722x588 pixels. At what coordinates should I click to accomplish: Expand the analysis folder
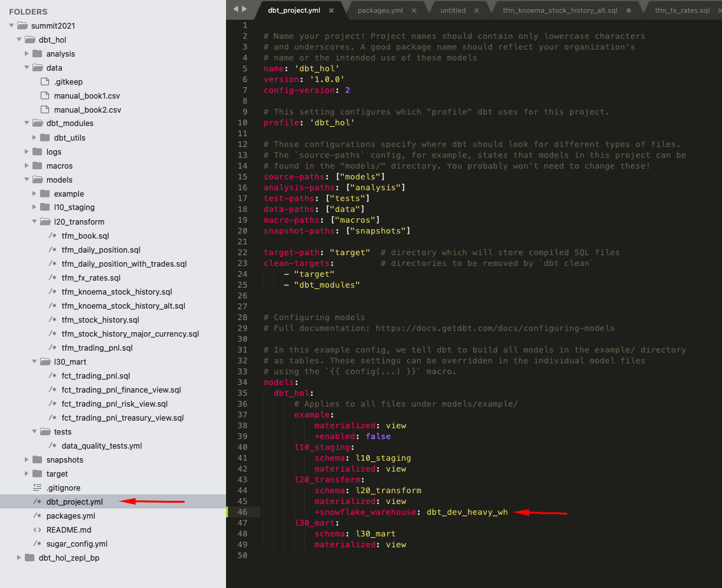(27, 53)
